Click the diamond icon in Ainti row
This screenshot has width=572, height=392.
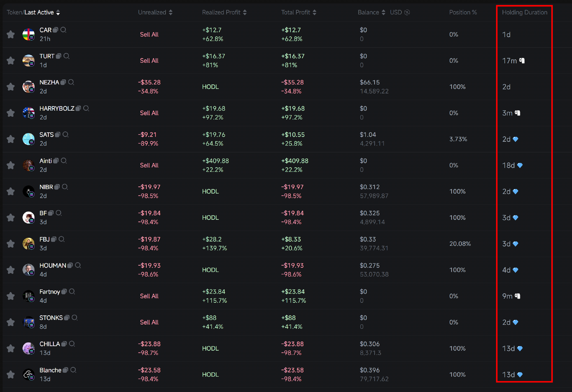[520, 165]
